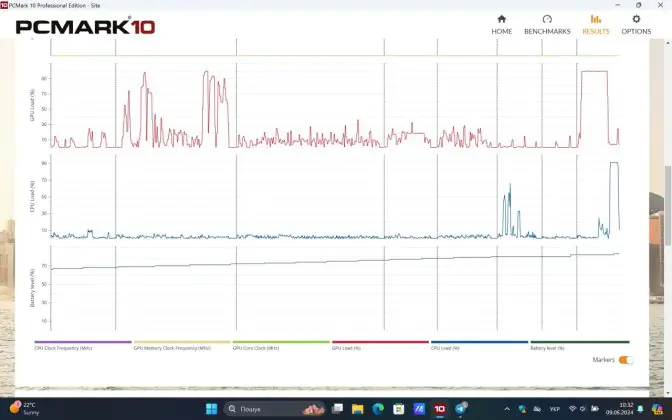This screenshot has width=672, height=420.
Task: Open the RESULTS tab
Action: click(596, 25)
